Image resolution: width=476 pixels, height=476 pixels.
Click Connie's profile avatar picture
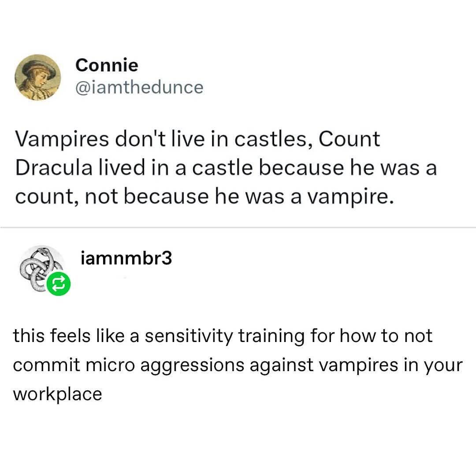(38, 77)
